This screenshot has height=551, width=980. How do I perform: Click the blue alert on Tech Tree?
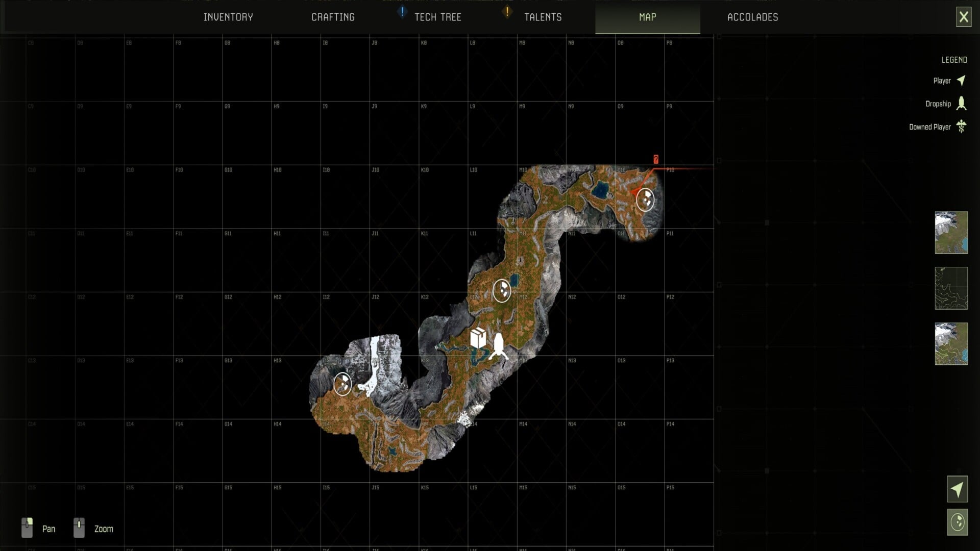[402, 12]
